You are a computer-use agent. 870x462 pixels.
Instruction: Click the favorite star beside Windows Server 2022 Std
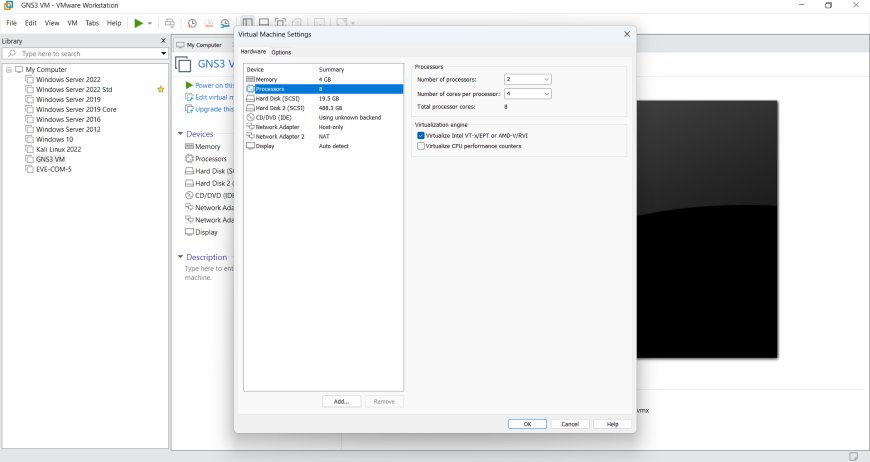tap(161, 89)
